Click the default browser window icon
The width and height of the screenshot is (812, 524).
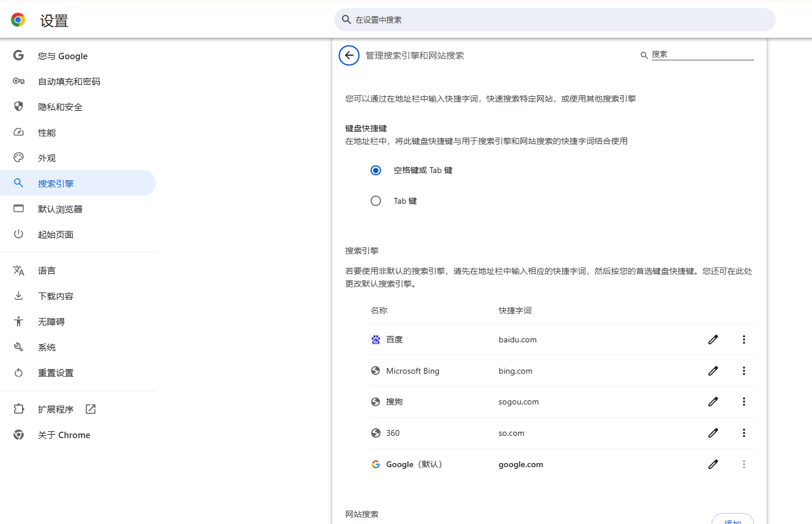(x=19, y=208)
